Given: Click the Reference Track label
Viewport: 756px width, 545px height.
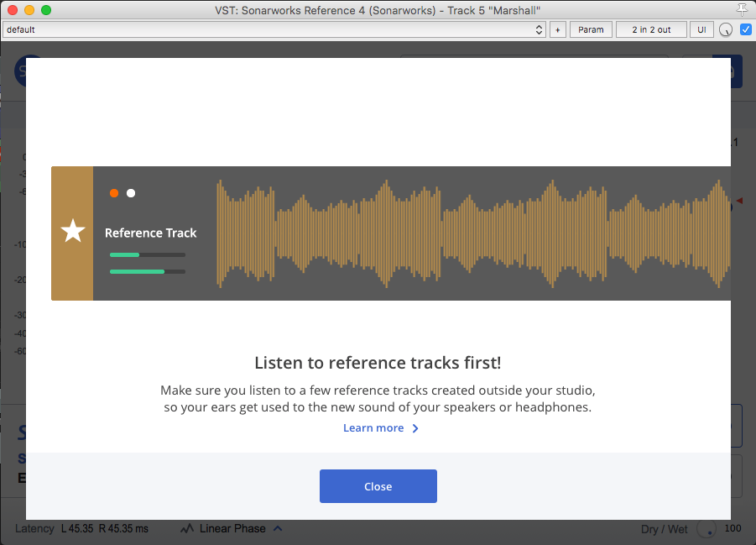Looking at the screenshot, I should [150, 233].
